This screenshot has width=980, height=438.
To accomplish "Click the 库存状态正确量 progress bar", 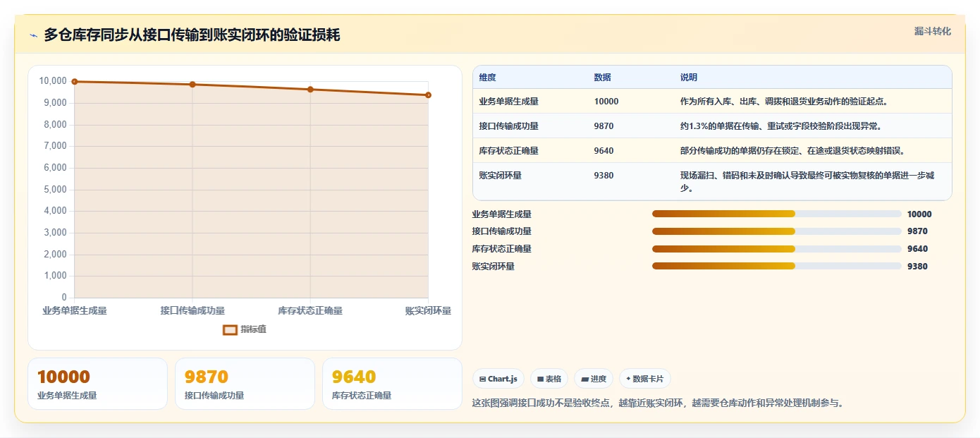I will 777,249.
